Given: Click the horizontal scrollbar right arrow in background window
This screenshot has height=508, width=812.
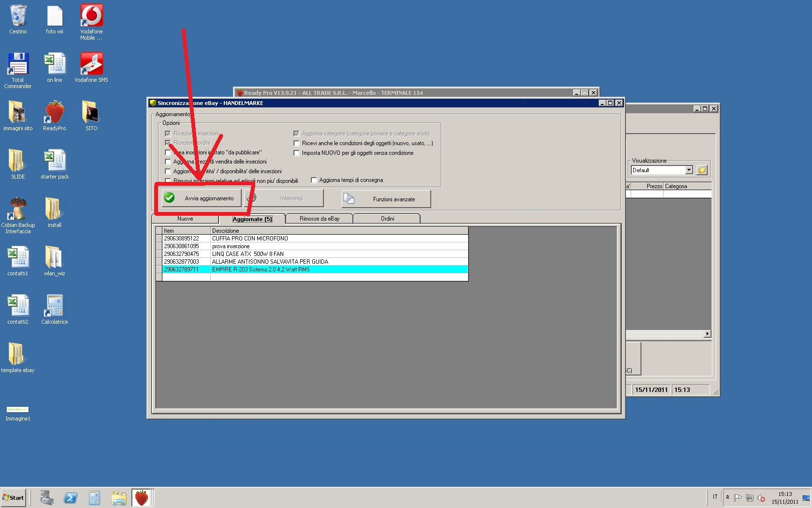Looking at the screenshot, I should click(x=708, y=334).
